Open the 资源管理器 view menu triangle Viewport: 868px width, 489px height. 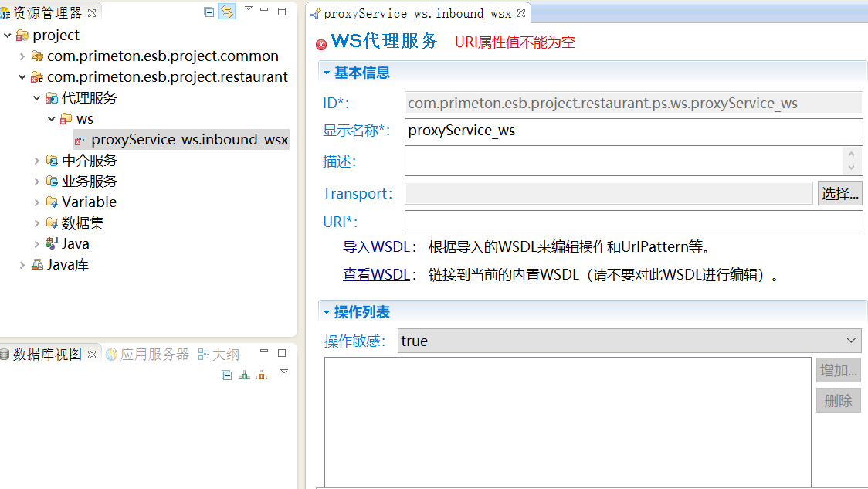tap(249, 9)
